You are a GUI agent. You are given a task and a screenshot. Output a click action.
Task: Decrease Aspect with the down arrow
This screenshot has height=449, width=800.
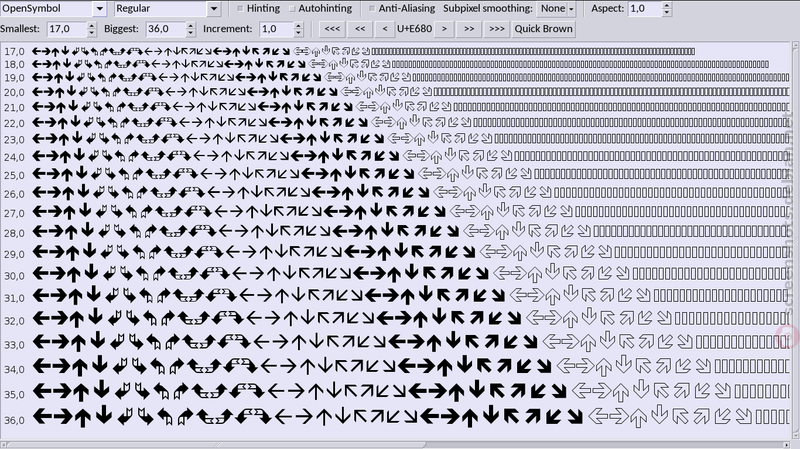coord(666,12)
